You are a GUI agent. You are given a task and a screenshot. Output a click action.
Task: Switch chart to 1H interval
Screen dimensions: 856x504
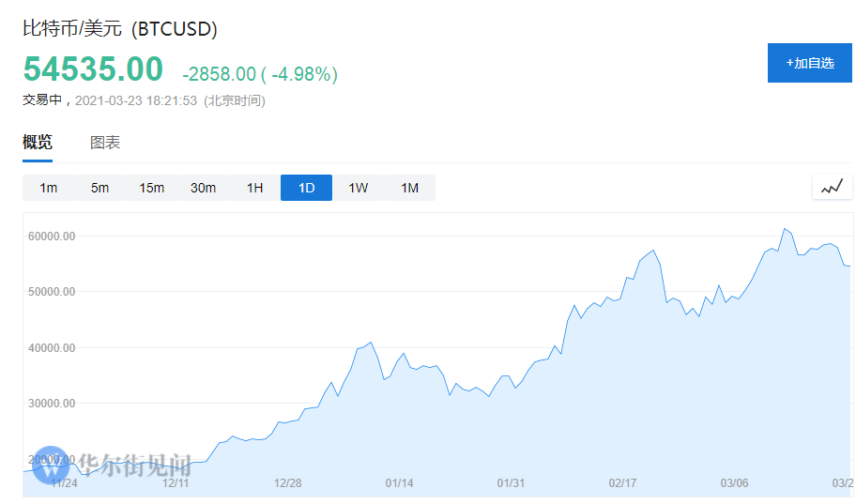(255, 188)
